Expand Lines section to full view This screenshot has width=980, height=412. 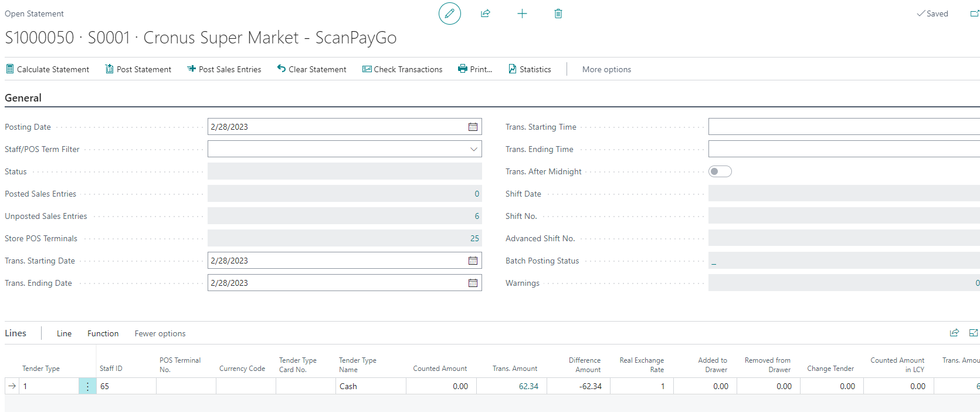974,333
